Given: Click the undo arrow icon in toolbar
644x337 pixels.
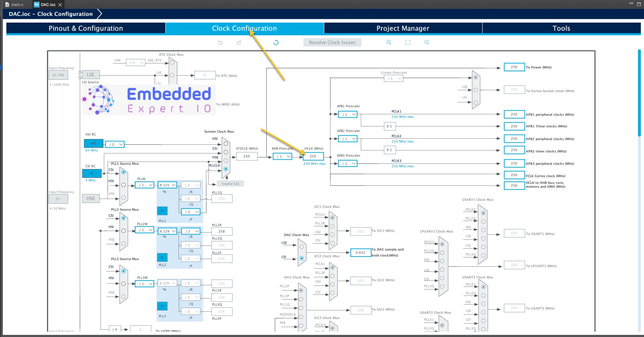Looking at the screenshot, I should [220, 42].
